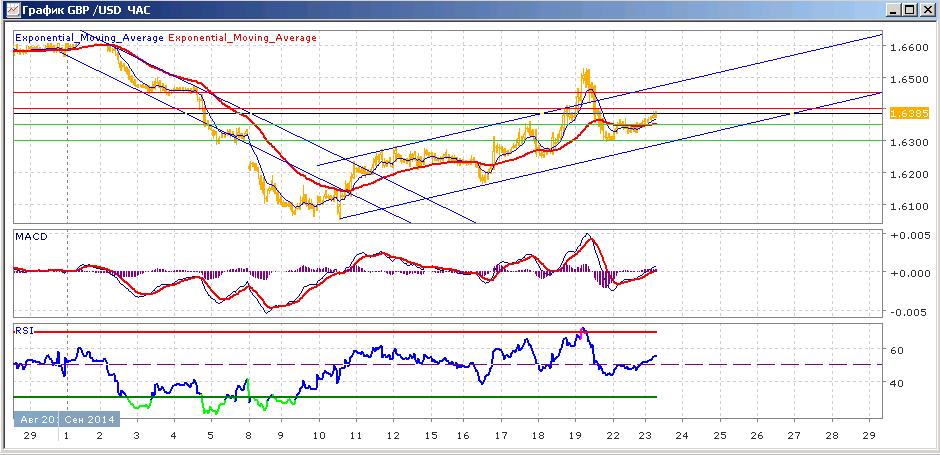
Task: Select date 27 on time axis
Action: tap(794, 435)
